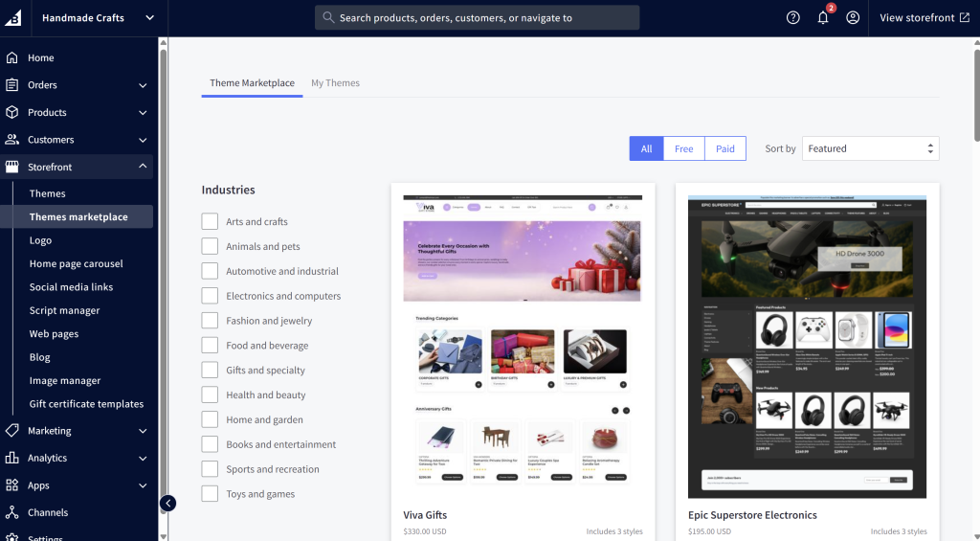The height and width of the screenshot is (541, 980).
Task: Expand the Orders menu chevron
Action: [143, 85]
